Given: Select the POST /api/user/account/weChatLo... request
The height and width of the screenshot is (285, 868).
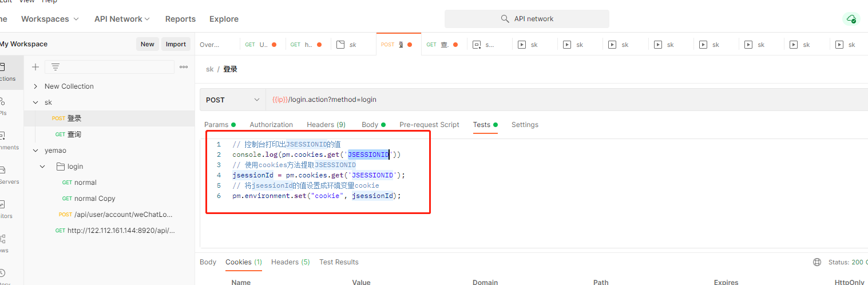Looking at the screenshot, I should (109, 215).
